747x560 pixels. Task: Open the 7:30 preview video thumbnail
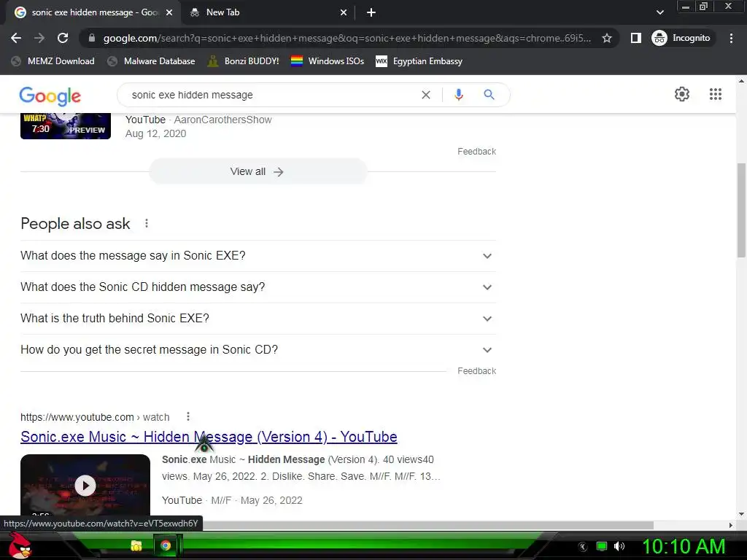click(66, 126)
